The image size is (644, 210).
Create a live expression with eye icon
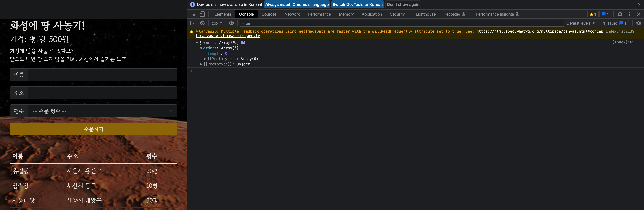coord(231,23)
